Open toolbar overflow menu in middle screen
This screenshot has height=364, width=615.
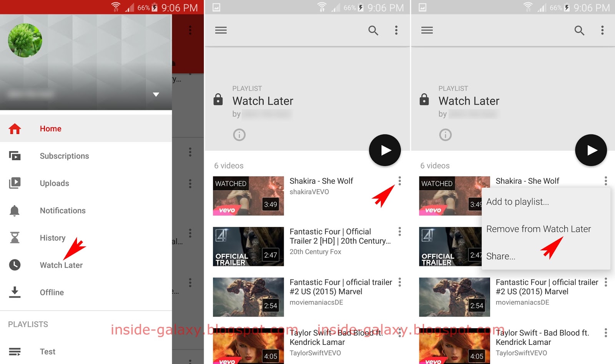[x=396, y=30]
